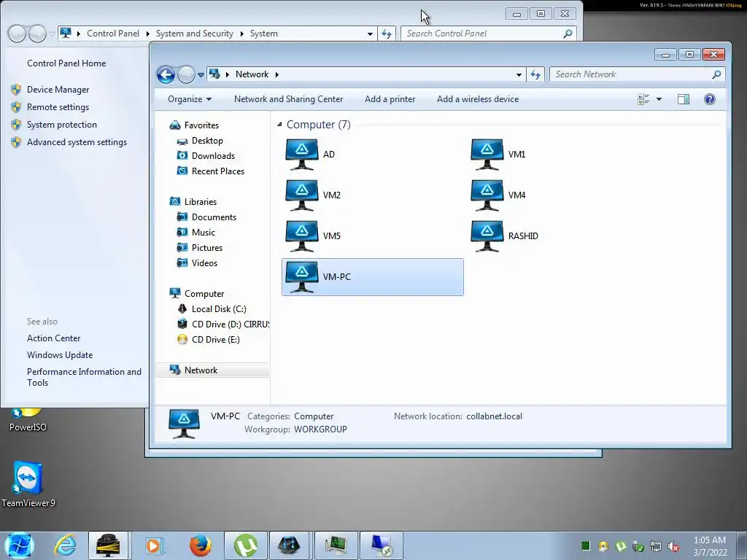This screenshot has height=560, width=747.
Task: Go to Control Panel Home
Action: point(66,63)
